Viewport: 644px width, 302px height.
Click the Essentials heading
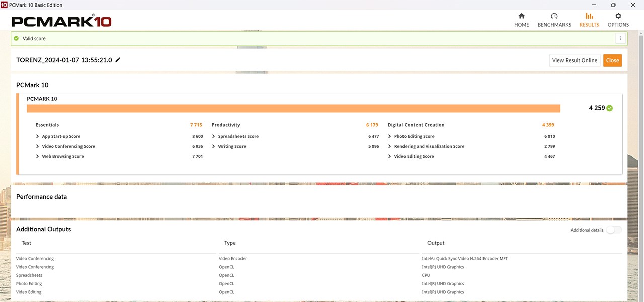pyautogui.click(x=47, y=125)
